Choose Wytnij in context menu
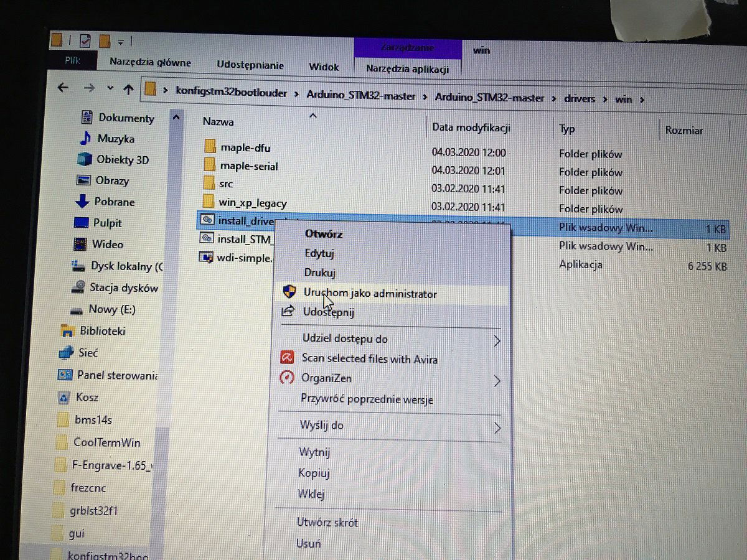 (314, 452)
